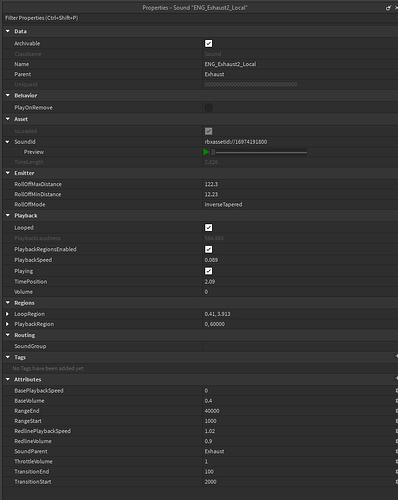Image resolution: width=398 pixels, height=500 pixels.
Task: Collapse the Emitter section
Action: tap(8, 173)
